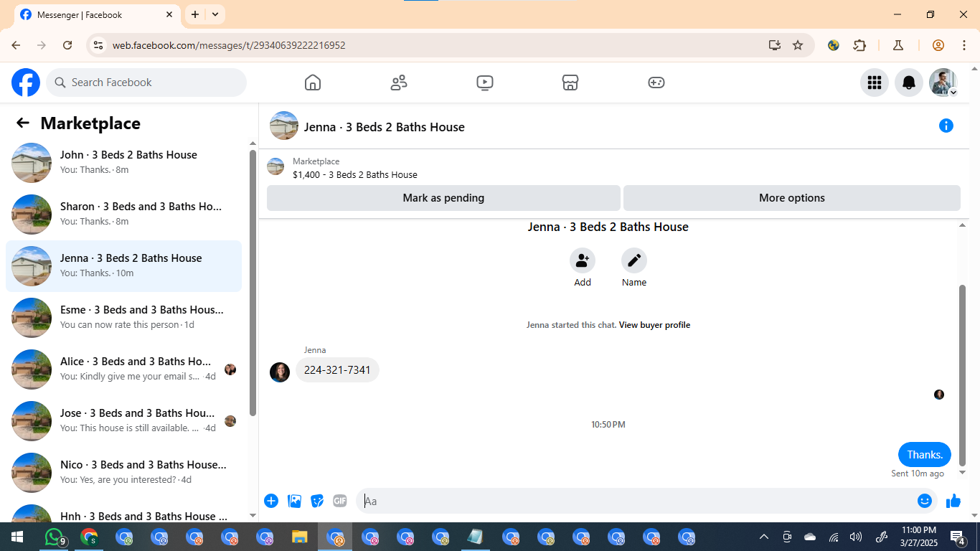This screenshot has width=980, height=551.
Task: Choose a sticker
Action: click(317, 501)
